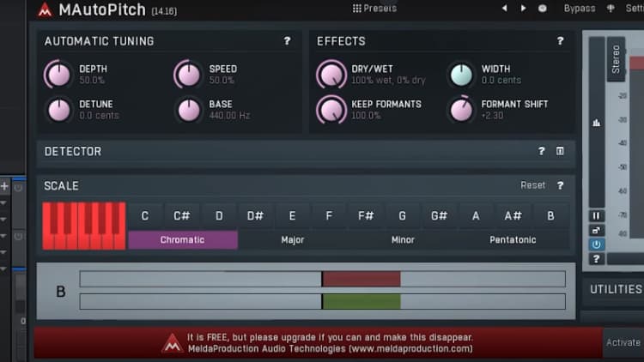Click the +2.30 formant shift value
The height and width of the screenshot is (362, 644).
coord(492,116)
